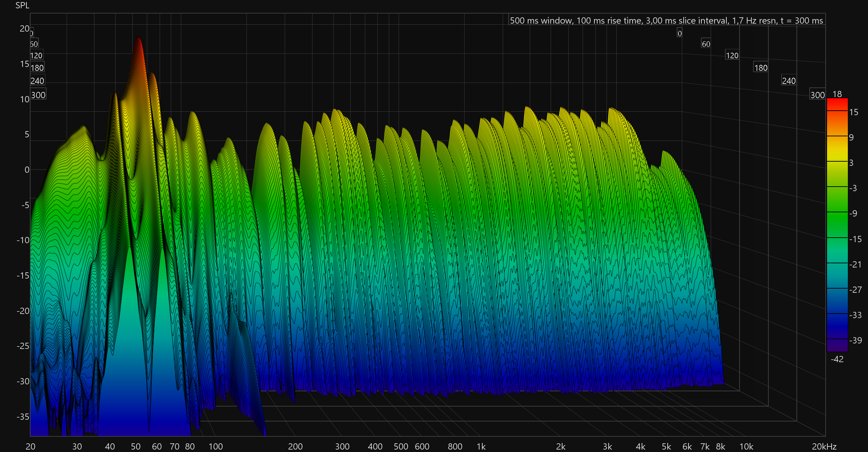Click the 300 ms time label on right
The width and height of the screenshot is (868, 452).
pyautogui.click(x=818, y=95)
